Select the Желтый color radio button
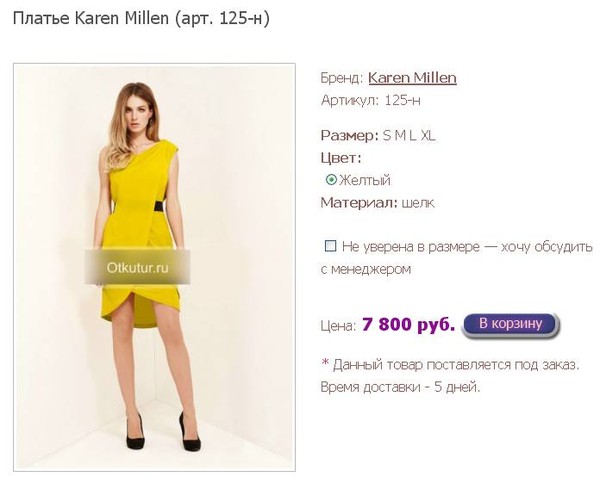This screenshot has width=600, height=477. 331,179
